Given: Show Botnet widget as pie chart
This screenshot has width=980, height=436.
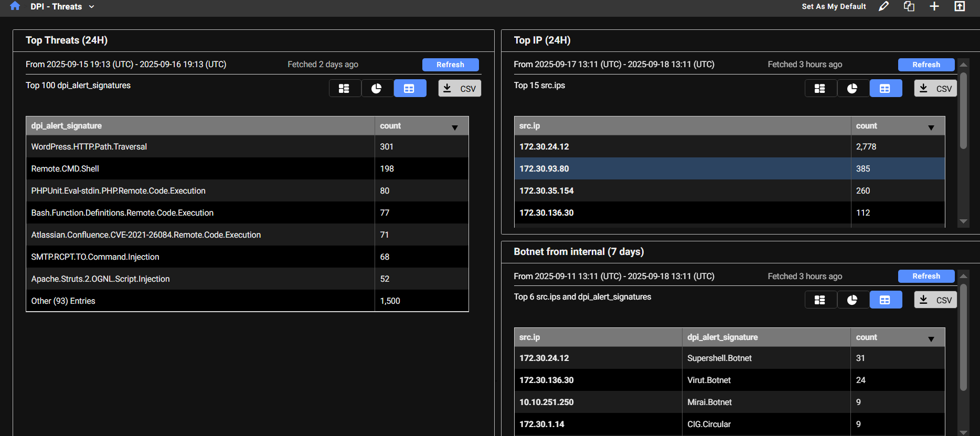Looking at the screenshot, I should coord(853,300).
